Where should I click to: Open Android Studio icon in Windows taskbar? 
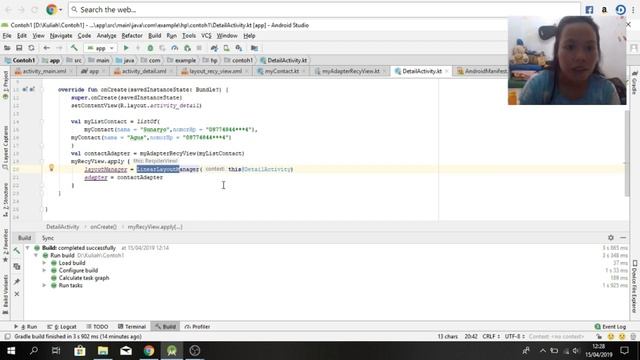[x=172, y=351]
